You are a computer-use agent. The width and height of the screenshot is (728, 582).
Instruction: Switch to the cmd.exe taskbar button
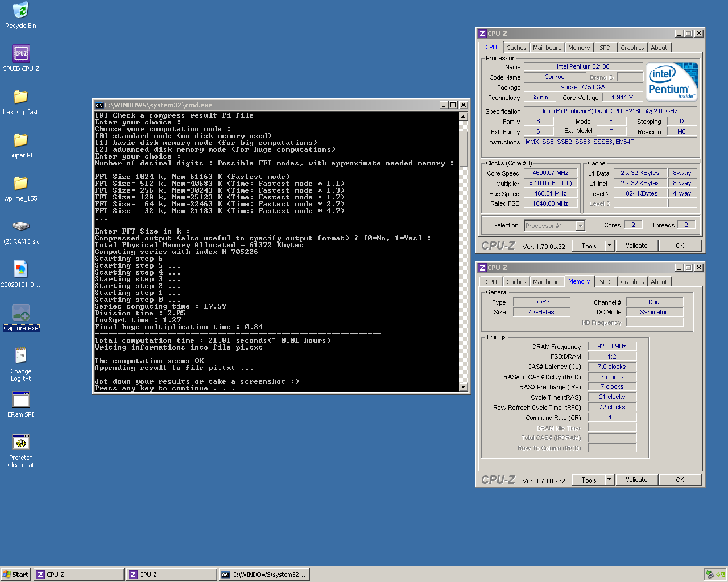coord(264,575)
